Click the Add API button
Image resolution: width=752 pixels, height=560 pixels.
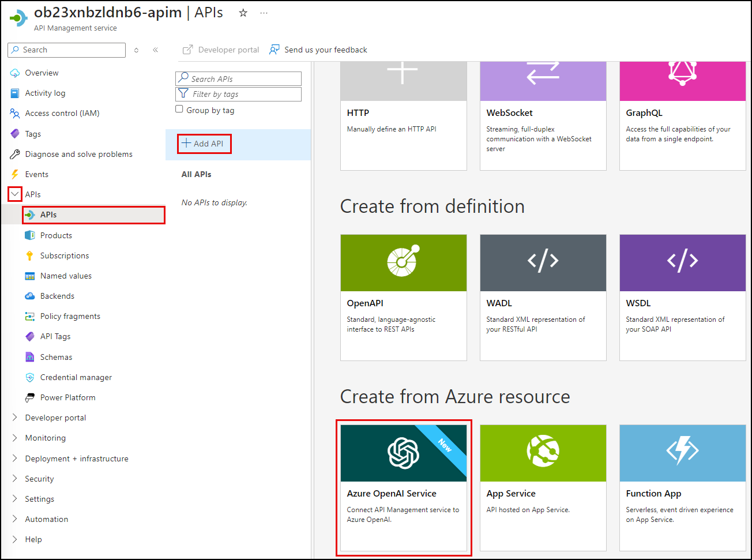[204, 143]
